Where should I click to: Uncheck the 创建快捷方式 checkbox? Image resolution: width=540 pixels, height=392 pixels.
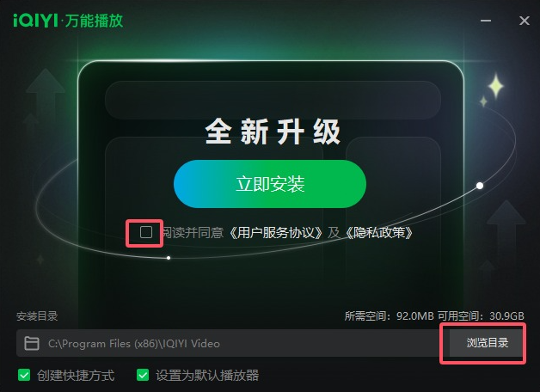pyautogui.click(x=24, y=375)
